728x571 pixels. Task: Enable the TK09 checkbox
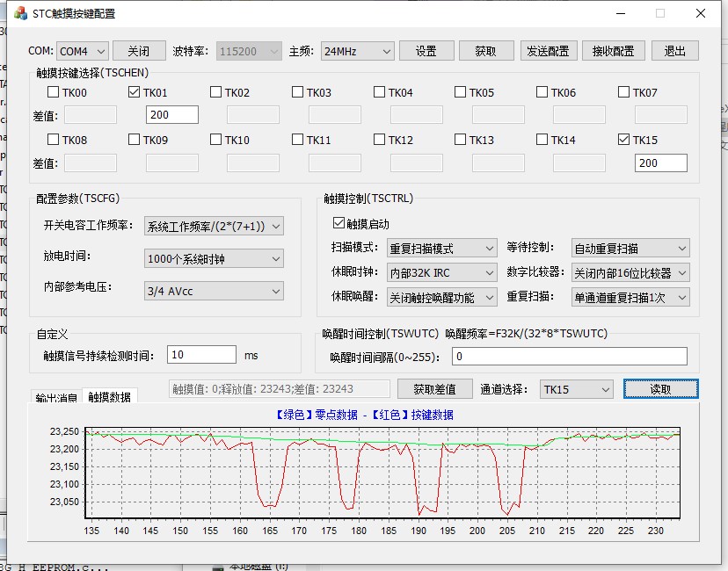coord(135,139)
